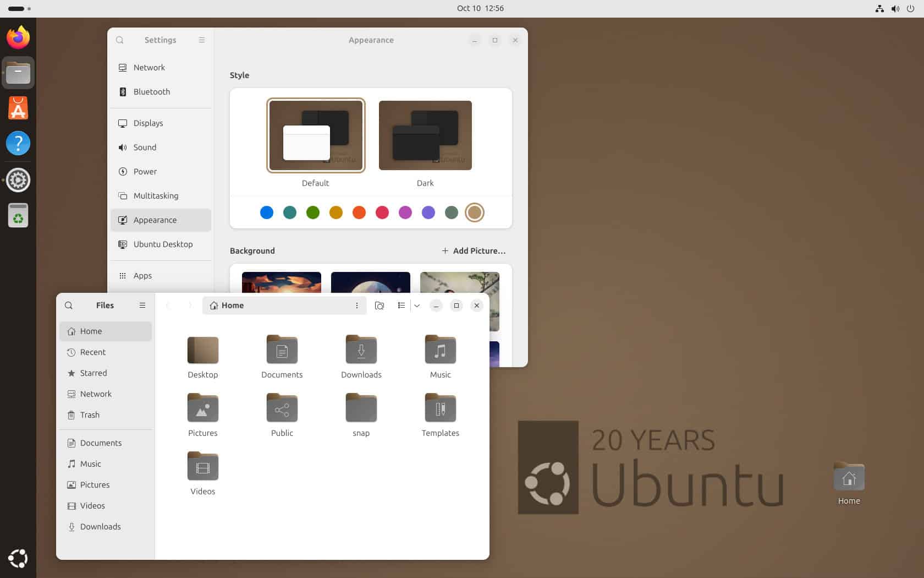Open the three-dot menu in the path bar
Screen dimensions: 924x578
tap(356, 305)
